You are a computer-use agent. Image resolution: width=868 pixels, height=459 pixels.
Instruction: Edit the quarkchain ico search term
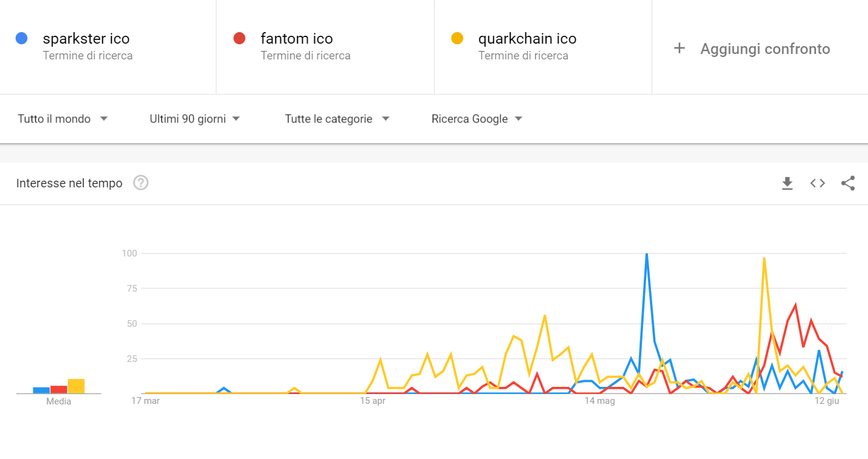click(x=527, y=39)
